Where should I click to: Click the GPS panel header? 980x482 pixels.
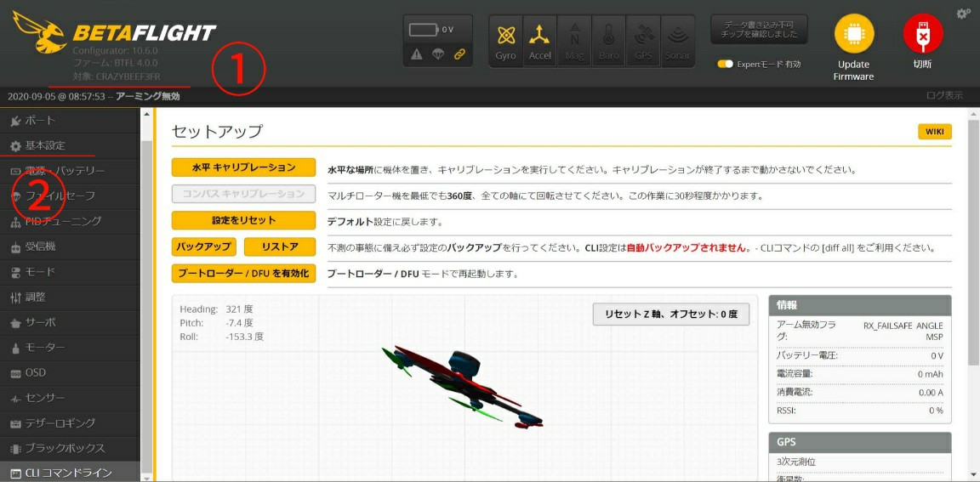(x=860, y=442)
